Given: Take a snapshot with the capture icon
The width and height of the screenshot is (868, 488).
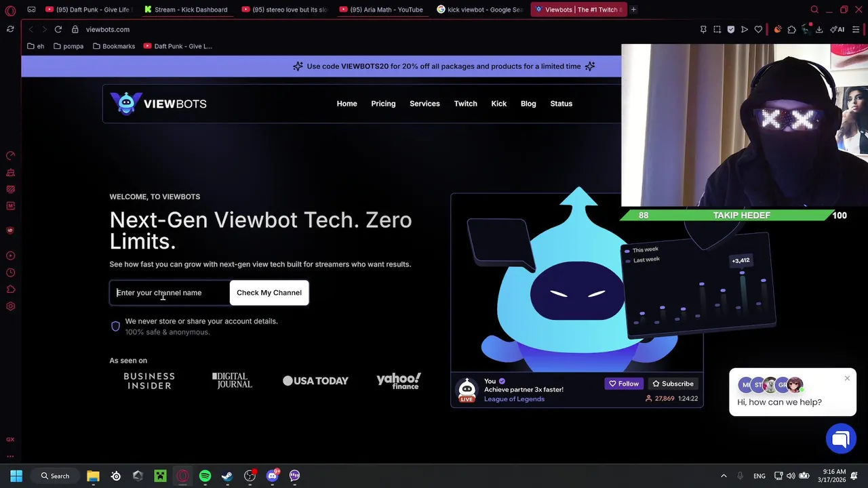Looking at the screenshot, I should point(717,29).
